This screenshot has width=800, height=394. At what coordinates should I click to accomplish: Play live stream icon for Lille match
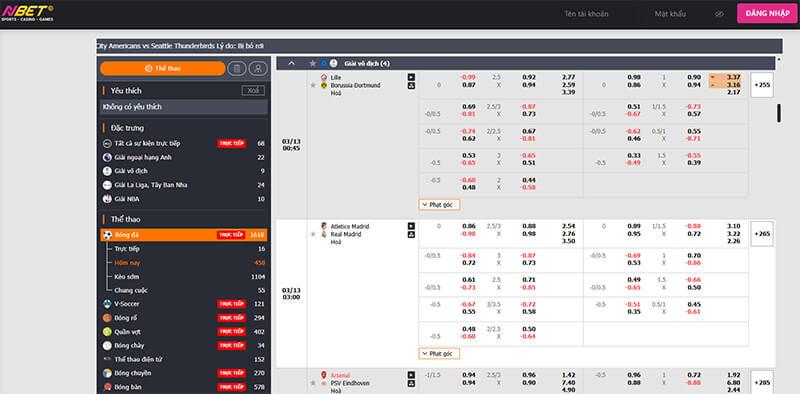tap(411, 77)
